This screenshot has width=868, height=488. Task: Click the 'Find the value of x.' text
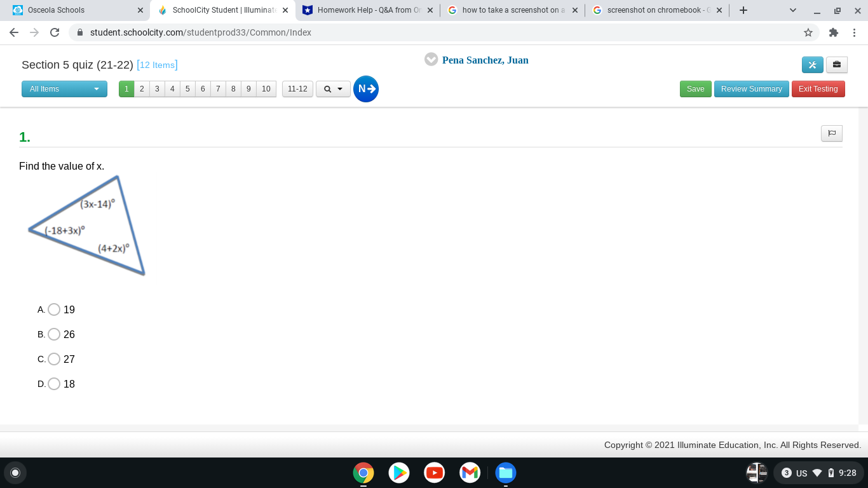tap(62, 166)
